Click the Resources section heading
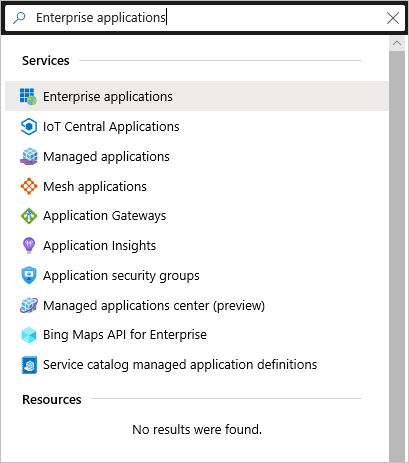Screen dimensions: 409x463 (52, 400)
